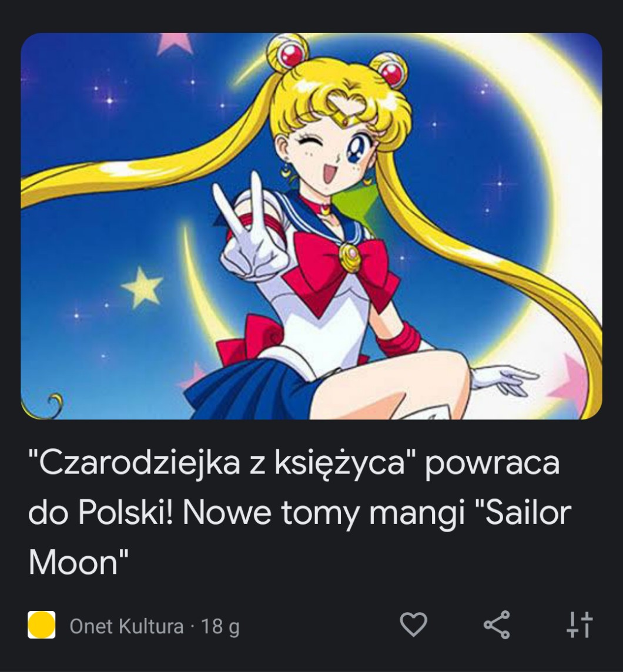Click the peace-sign gloved hand in the picture

tap(250, 231)
